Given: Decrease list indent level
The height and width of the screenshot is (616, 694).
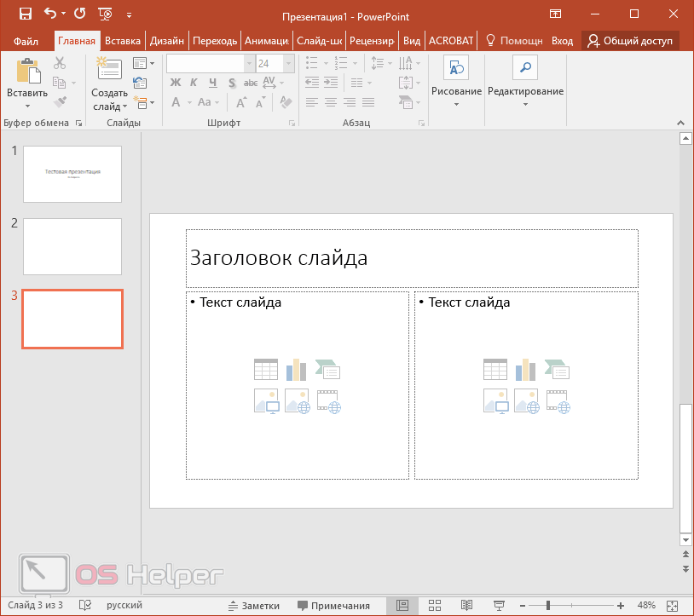Looking at the screenshot, I should (x=311, y=83).
